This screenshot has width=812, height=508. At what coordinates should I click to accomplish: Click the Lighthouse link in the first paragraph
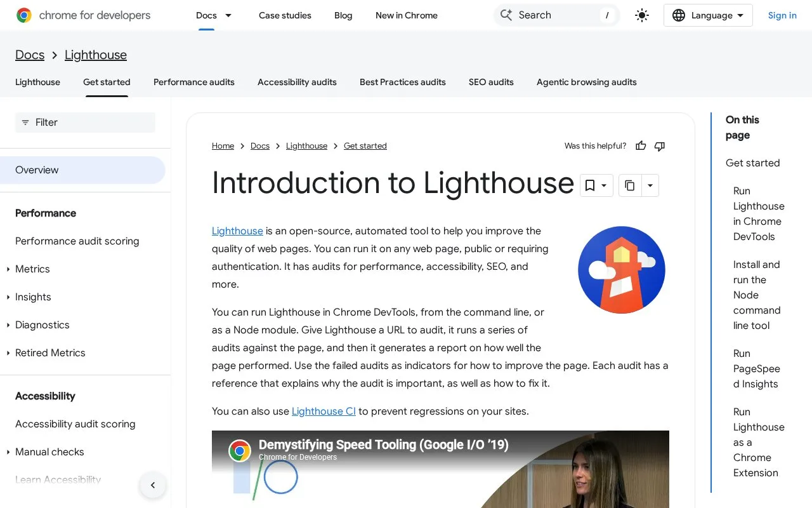click(x=237, y=231)
